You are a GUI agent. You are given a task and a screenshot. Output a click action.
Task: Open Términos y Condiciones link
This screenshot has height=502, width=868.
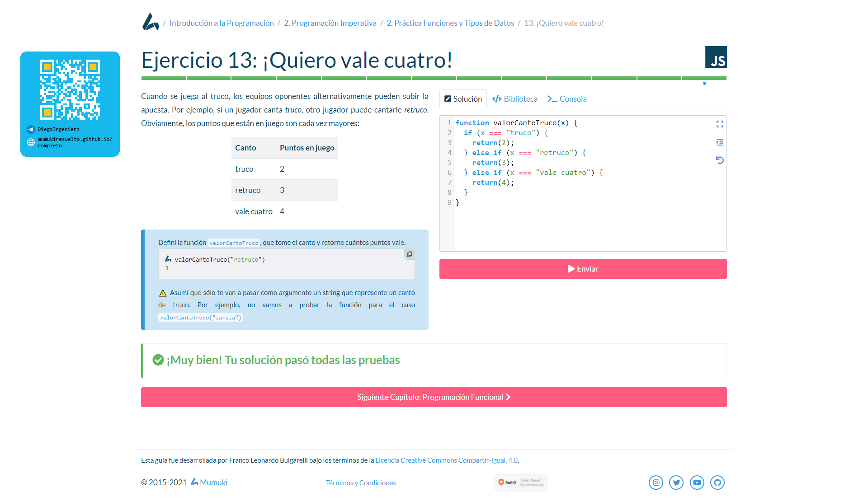click(x=361, y=483)
